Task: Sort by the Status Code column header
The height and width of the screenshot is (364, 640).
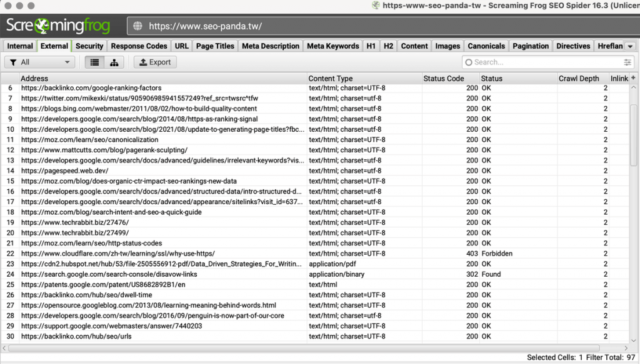Action: (x=451, y=78)
